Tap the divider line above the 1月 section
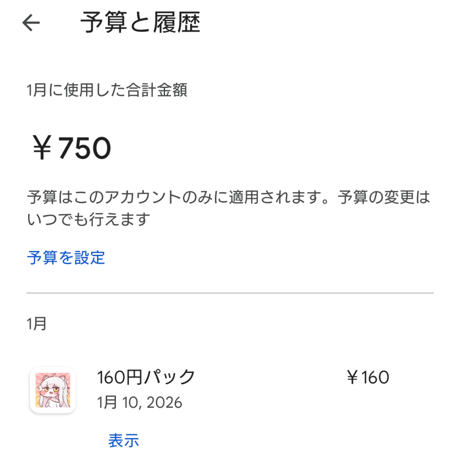This screenshot has height=476, width=460. 230,293
